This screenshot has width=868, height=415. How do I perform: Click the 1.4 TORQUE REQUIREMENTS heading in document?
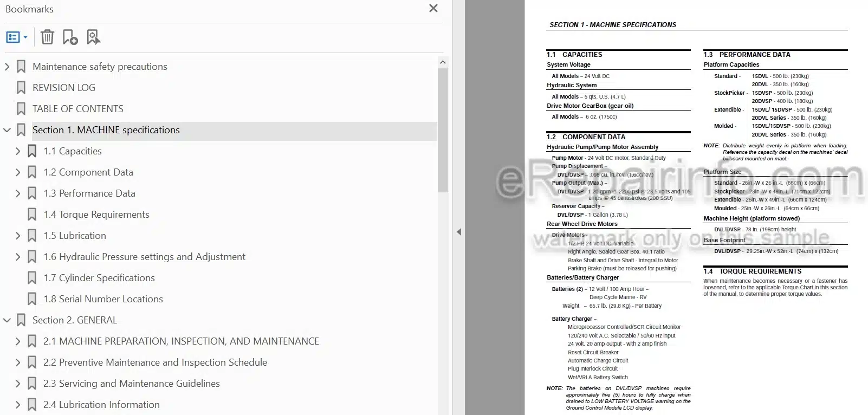coord(752,271)
